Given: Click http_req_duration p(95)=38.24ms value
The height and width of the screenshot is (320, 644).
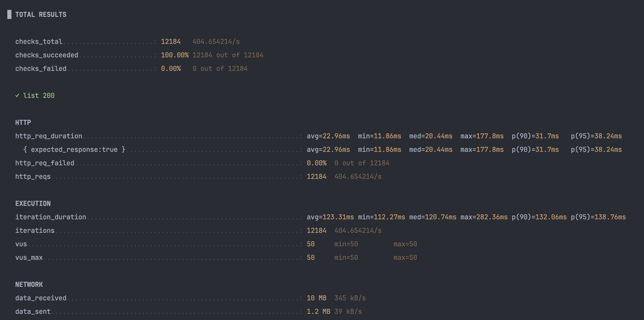Looking at the screenshot, I should pos(596,136).
